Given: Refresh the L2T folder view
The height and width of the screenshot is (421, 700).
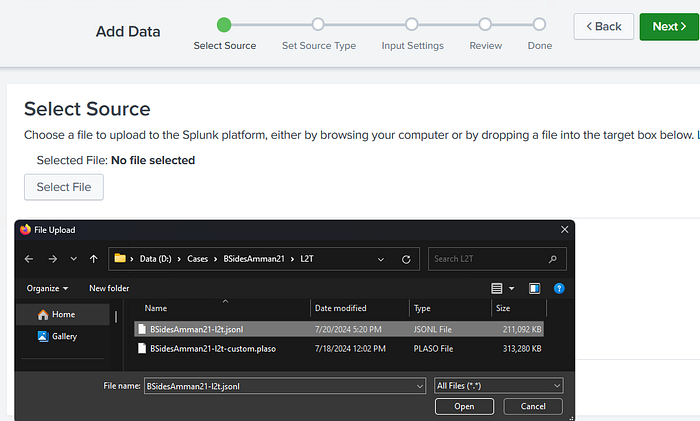Looking at the screenshot, I should [406, 259].
